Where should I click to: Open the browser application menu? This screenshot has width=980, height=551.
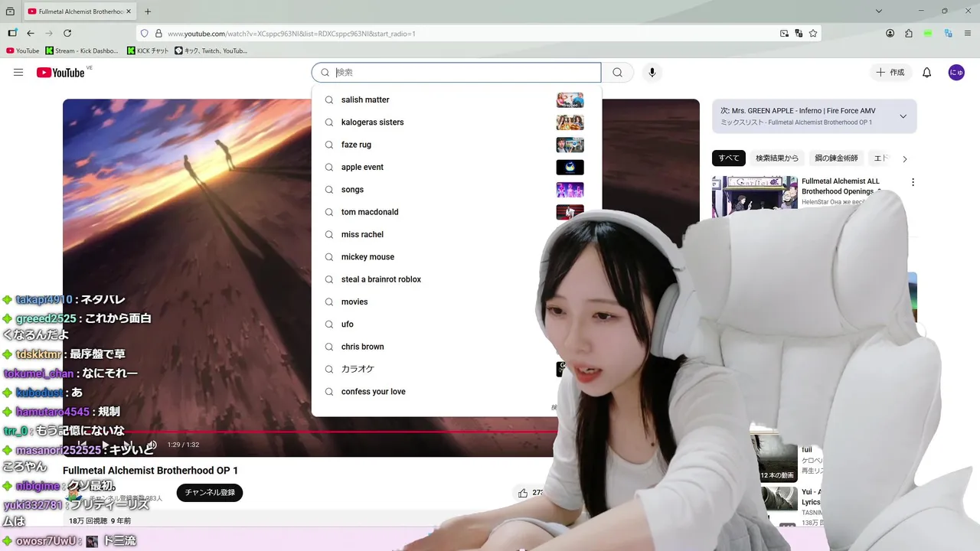967,34
